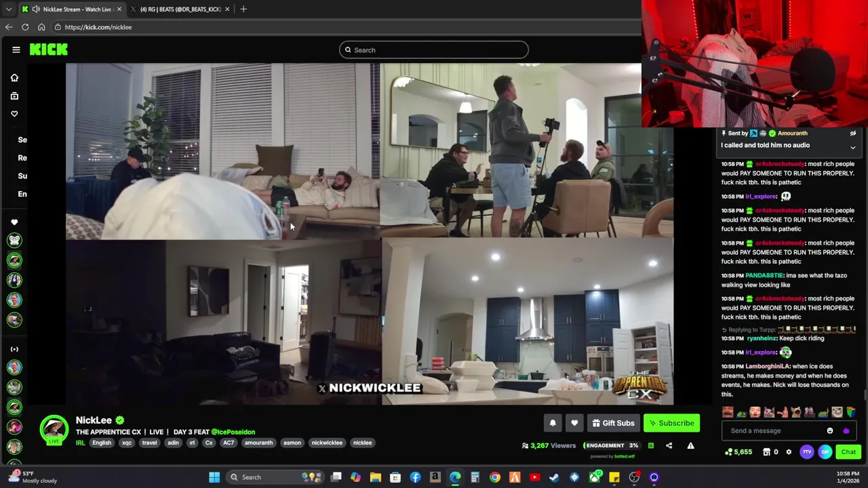Click the kick.com/nicklee address bar
The height and width of the screenshot is (488, 868).
[346, 27]
